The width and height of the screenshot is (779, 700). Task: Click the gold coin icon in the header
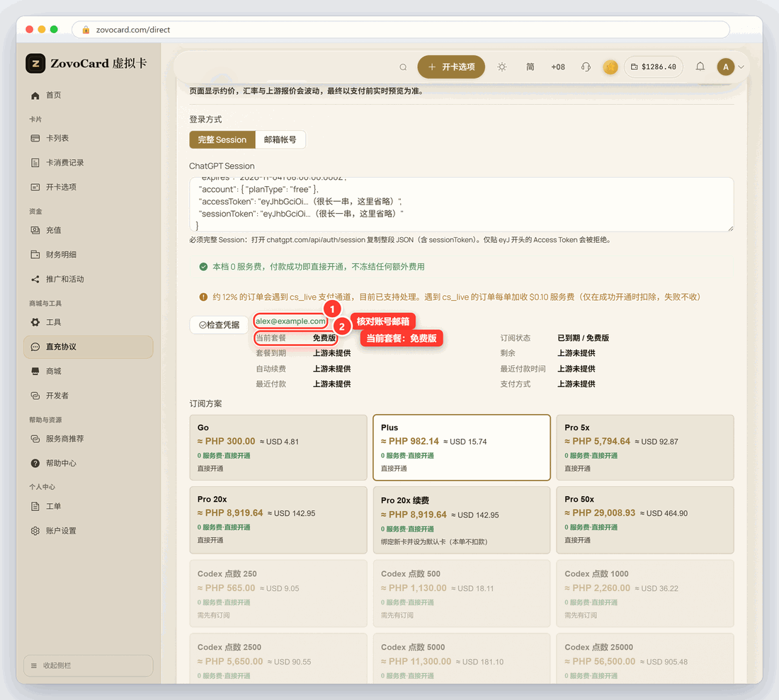point(610,67)
